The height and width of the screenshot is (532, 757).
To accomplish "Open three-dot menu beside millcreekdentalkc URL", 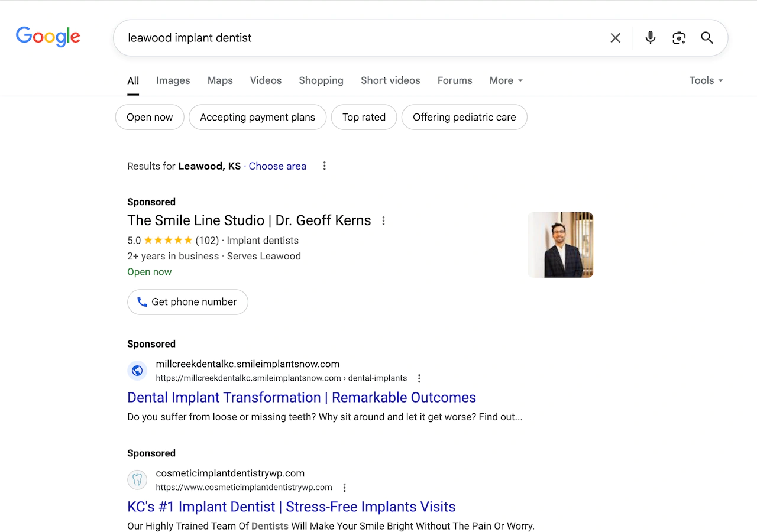I will (419, 378).
